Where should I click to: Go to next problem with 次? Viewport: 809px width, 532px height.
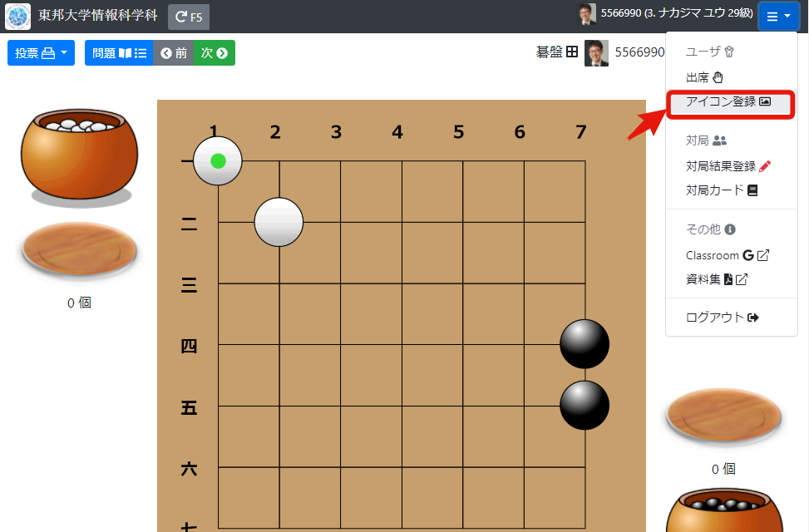point(215,53)
